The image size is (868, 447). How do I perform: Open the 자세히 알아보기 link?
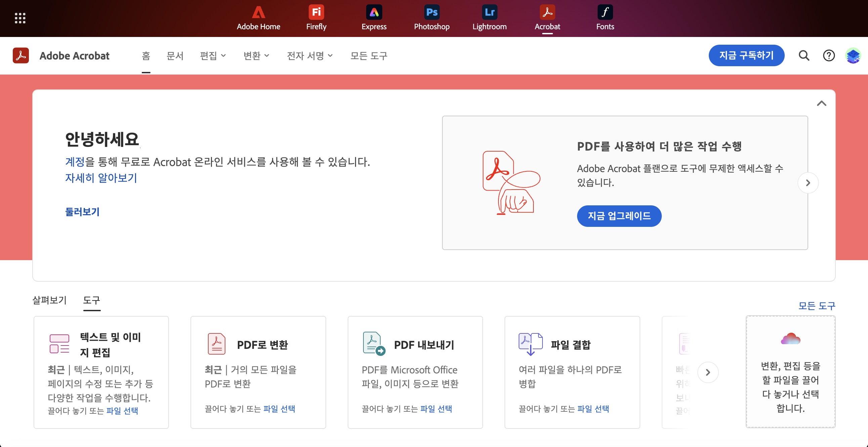(101, 178)
